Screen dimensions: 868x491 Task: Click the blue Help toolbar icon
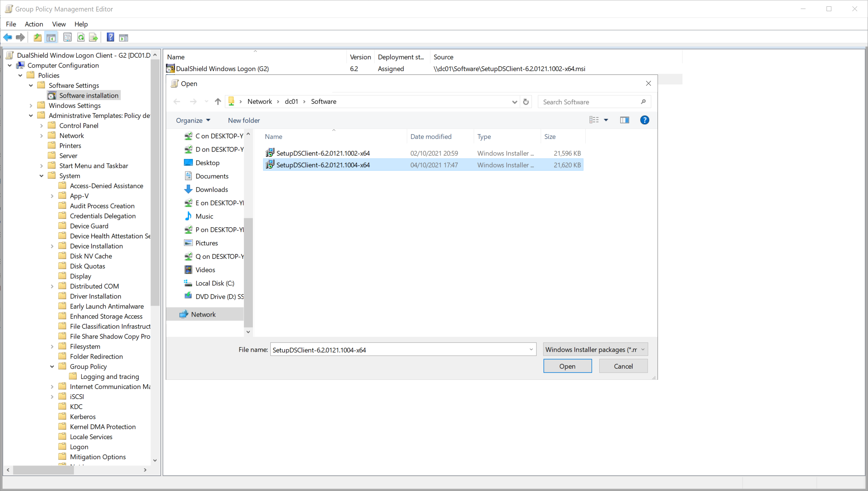[110, 37]
